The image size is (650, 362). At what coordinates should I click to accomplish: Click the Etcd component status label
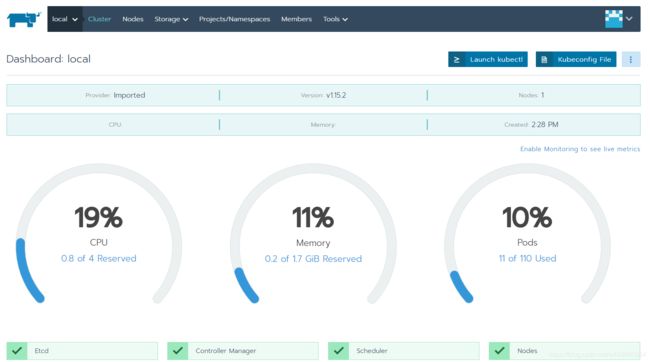(x=41, y=351)
